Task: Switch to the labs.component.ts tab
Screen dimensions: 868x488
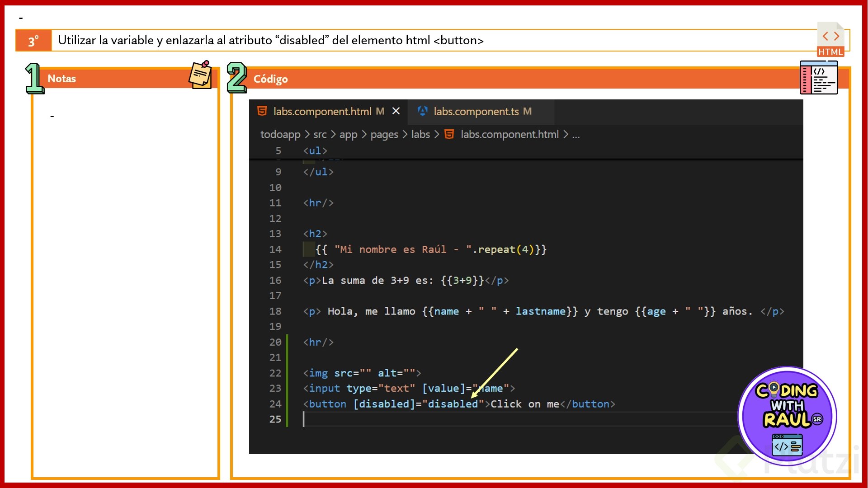Action: 476,111
